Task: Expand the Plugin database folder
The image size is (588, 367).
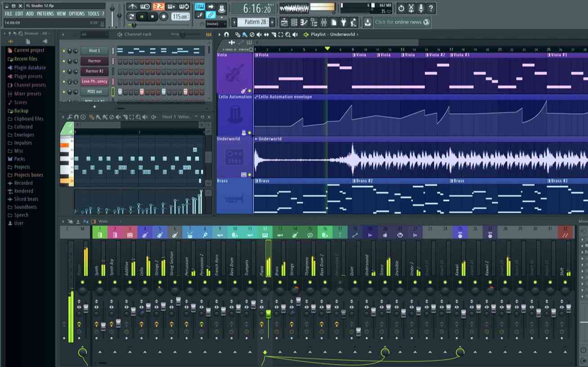Action: (27, 68)
